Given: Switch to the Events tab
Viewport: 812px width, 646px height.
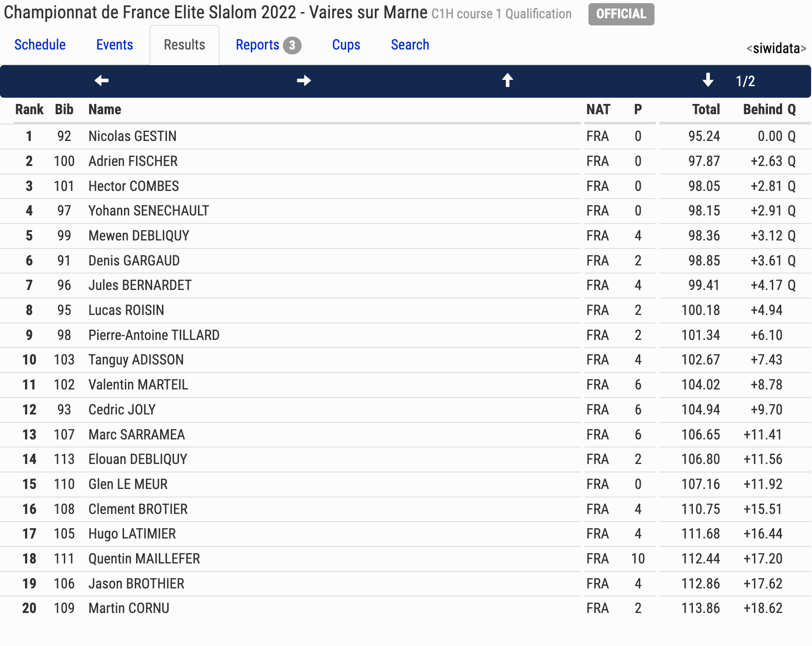Looking at the screenshot, I should (115, 45).
